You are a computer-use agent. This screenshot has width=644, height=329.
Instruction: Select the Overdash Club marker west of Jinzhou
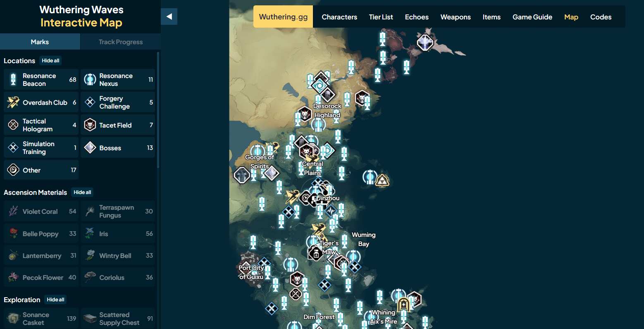292,196
